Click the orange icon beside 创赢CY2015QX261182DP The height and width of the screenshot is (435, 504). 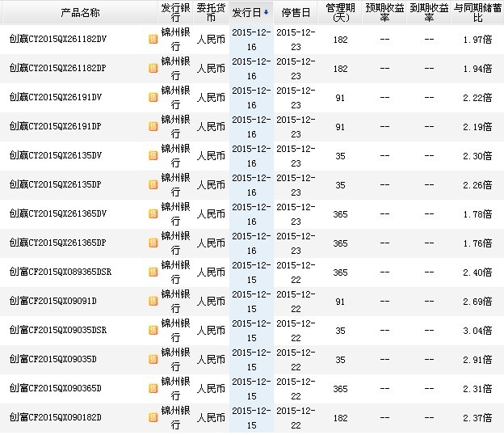(x=153, y=68)
